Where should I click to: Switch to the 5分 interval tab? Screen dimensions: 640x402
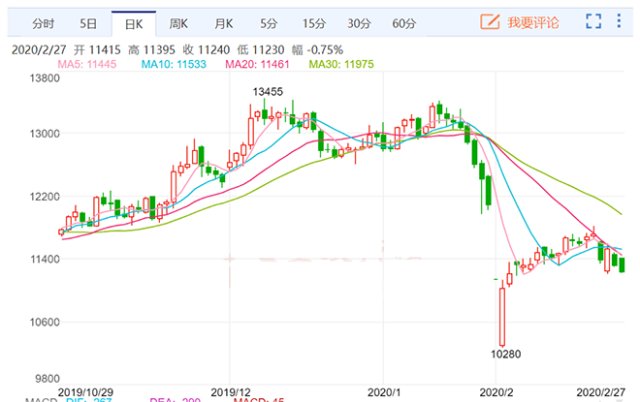269,24
